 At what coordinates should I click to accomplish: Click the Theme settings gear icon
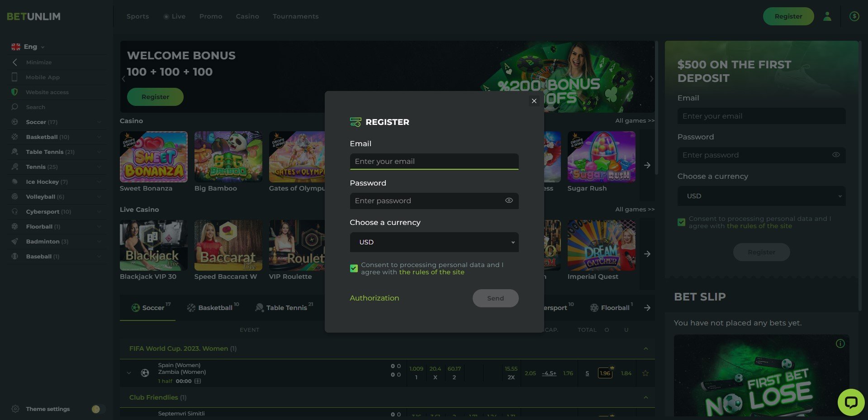tap(15, 409)
